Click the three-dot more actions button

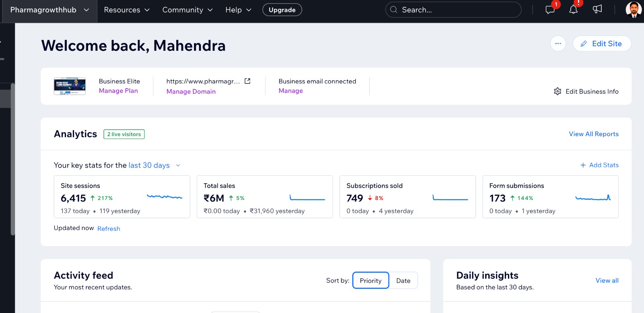[558, 44]
